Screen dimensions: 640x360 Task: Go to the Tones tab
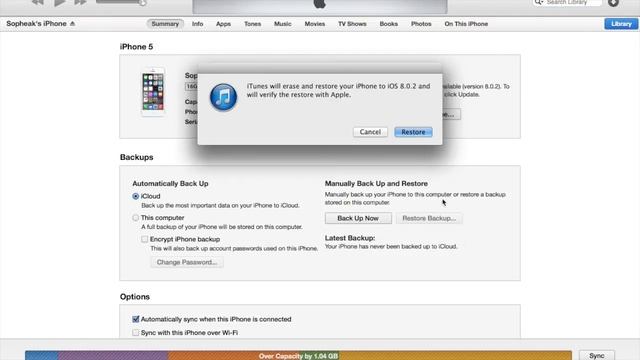(253, 24)
